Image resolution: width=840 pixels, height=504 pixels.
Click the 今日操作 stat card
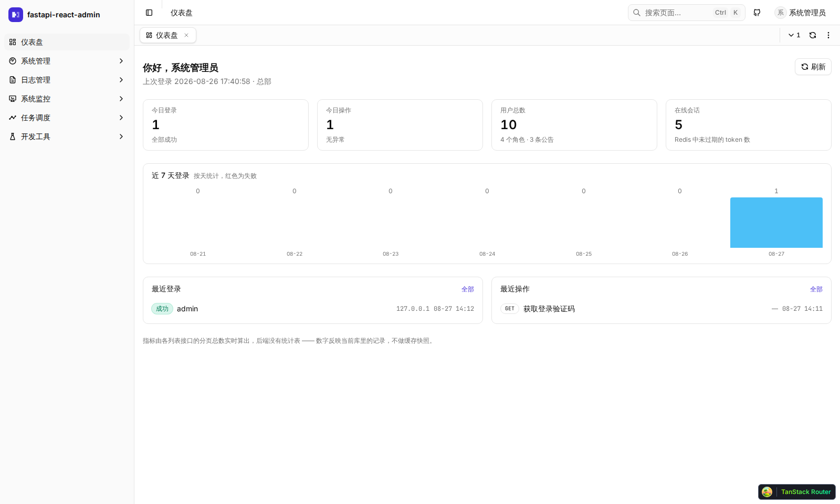coord(400,125)
